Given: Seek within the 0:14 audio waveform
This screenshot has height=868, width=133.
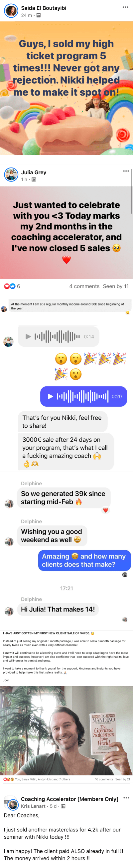Looking at the screenshot, I should point(57,336).
